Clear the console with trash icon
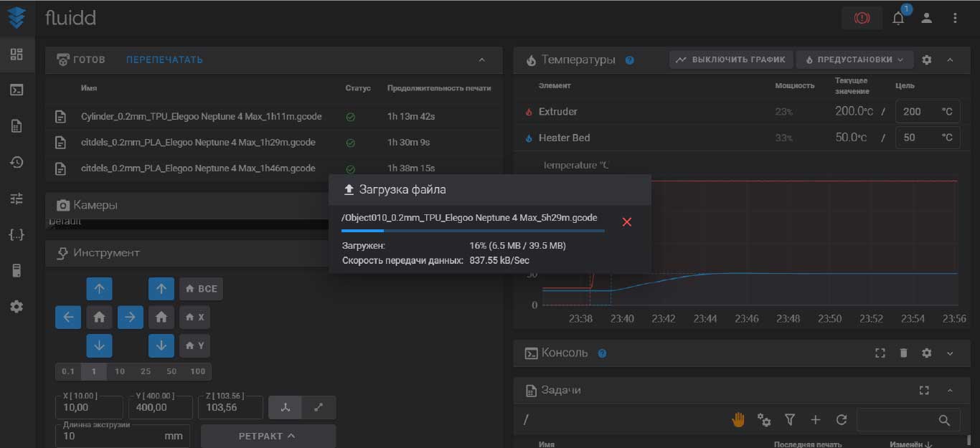 click(x=903, y=353)
